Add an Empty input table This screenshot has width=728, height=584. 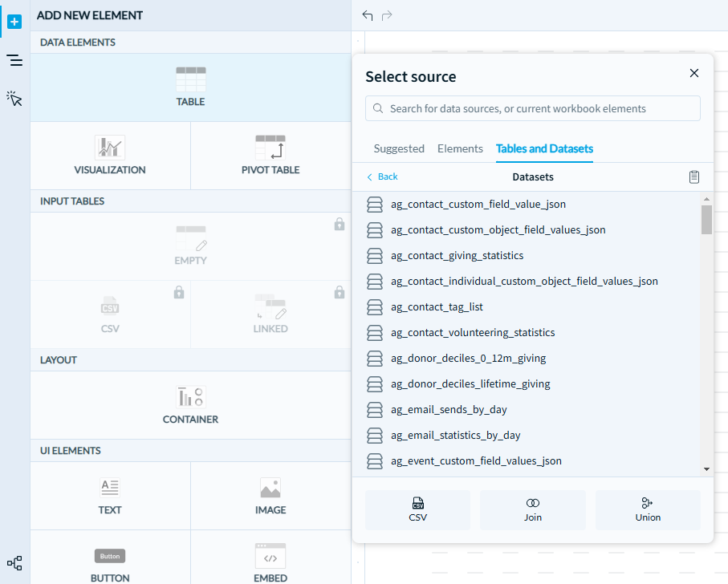[190, 245]
